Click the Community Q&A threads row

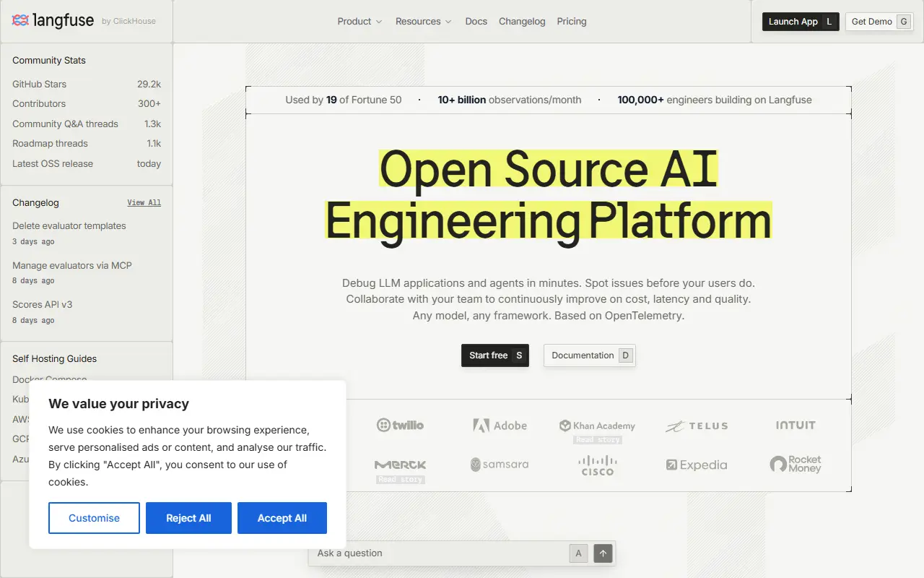click(x=87, y=124)
